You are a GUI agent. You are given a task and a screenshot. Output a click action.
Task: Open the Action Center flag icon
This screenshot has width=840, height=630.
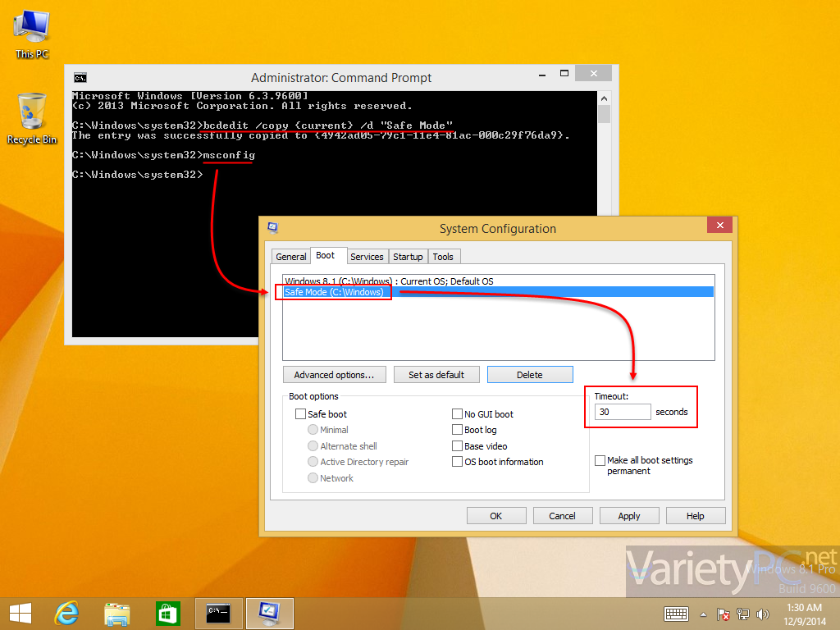724,614
